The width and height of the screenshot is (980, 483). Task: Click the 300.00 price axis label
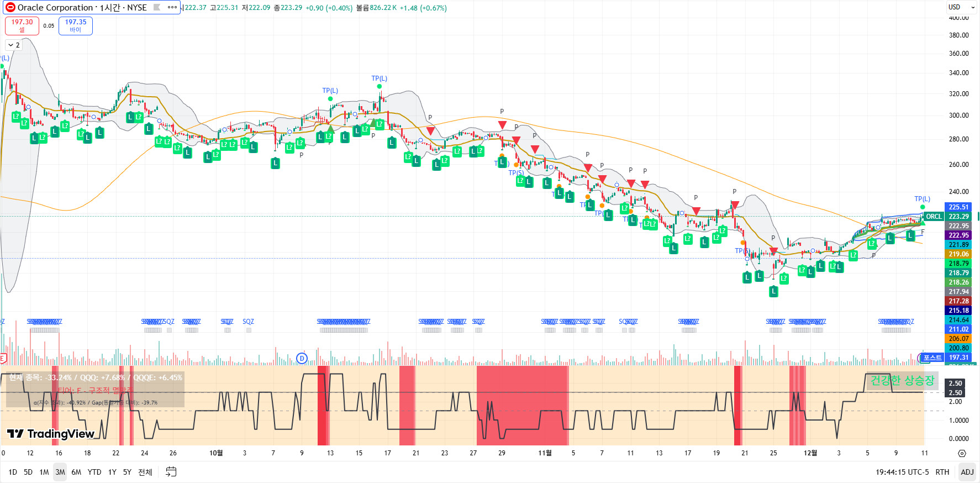click(x=958, y=116)
